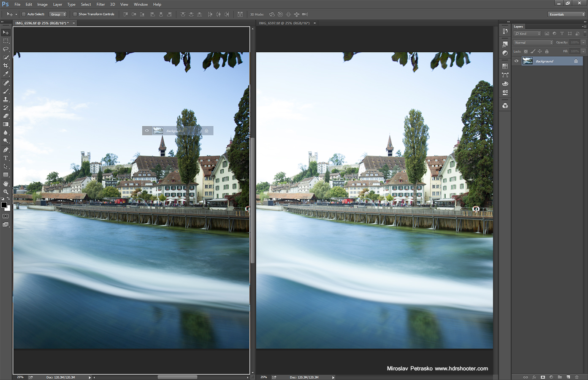Screen dimensions: 588x380
Task: Click the foreground color swatch
Action: click(4, 205)
